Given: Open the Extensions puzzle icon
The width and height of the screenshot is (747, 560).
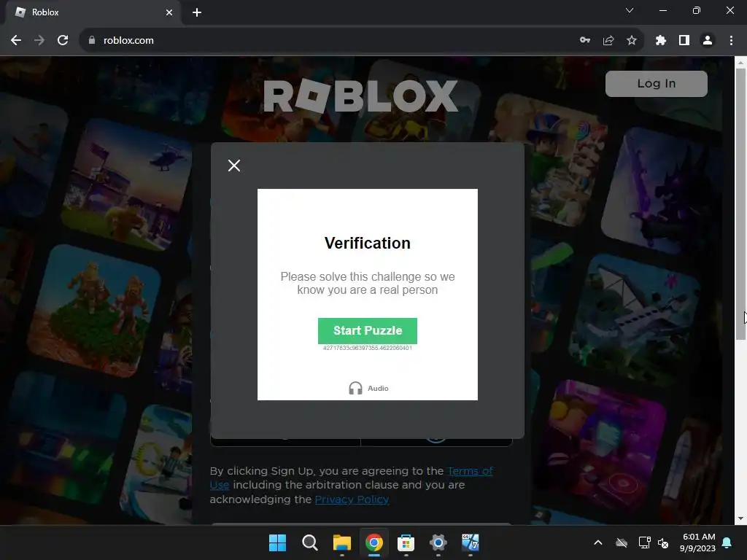Looking at the screenshot, I should (660, 41).
